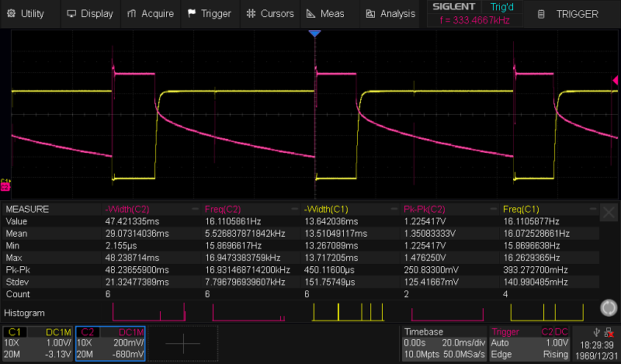Viewport: 621px width, 364px height.
Task: Click the blue trigger position marker
Action: pyautogui.click(x=314, y=34)
